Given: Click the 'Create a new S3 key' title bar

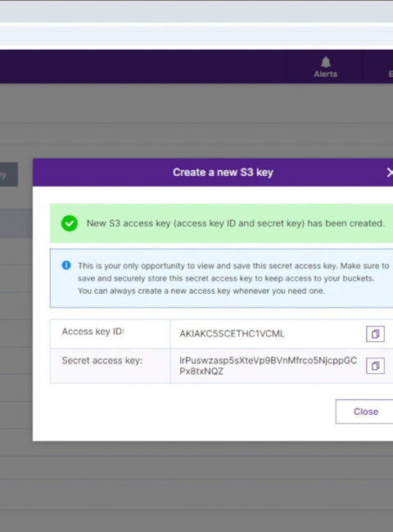Looking at the screenshot, I should 213,173.
